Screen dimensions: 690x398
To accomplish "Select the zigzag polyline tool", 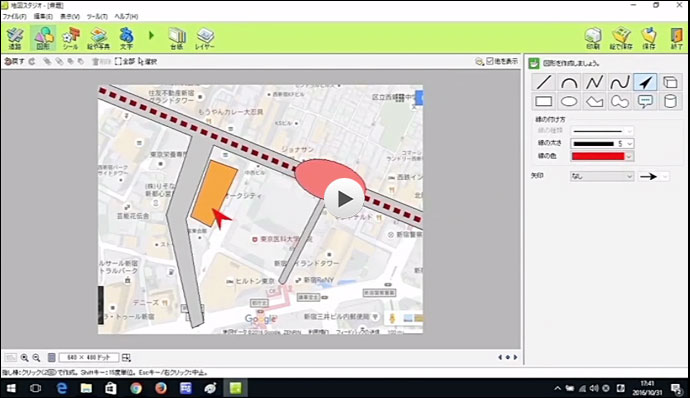I will click(594, 82).
